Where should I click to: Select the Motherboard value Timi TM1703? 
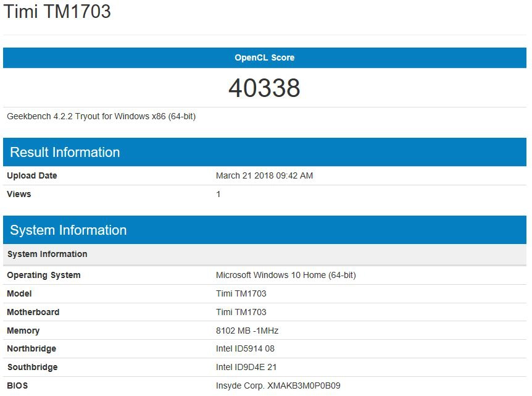pyautogui.click(x=241, y=312)
